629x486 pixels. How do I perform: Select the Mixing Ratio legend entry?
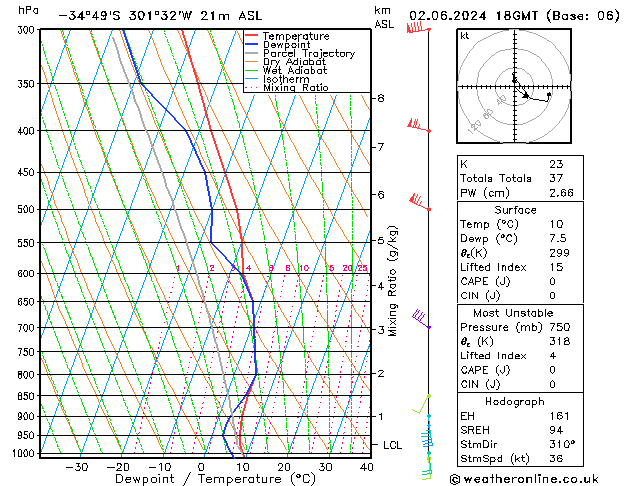click(x=287, y=87)
